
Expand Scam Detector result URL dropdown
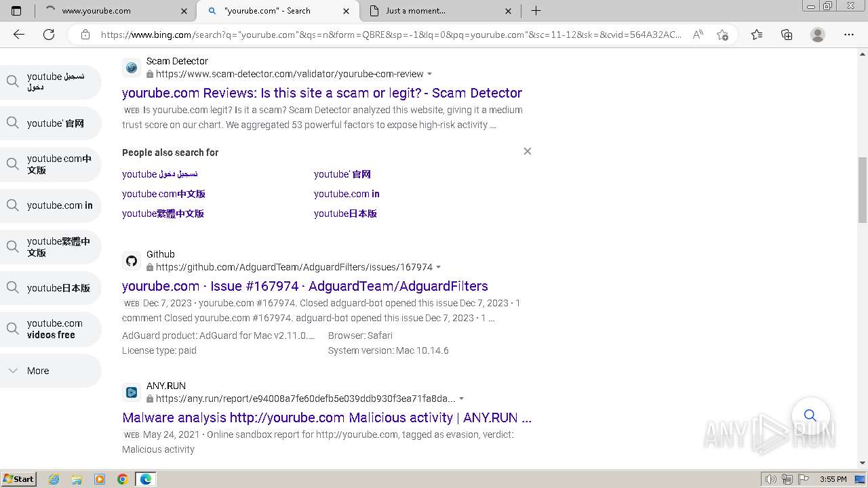tap(430, 74)
